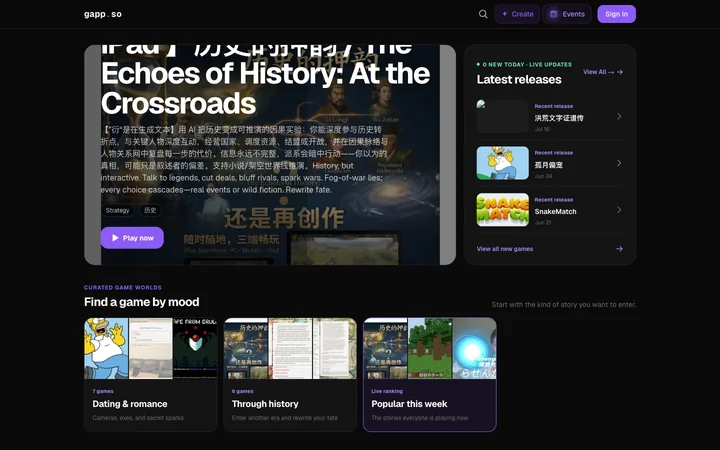Click the Sign in button
720x450 pixels.
pos(616,14)
